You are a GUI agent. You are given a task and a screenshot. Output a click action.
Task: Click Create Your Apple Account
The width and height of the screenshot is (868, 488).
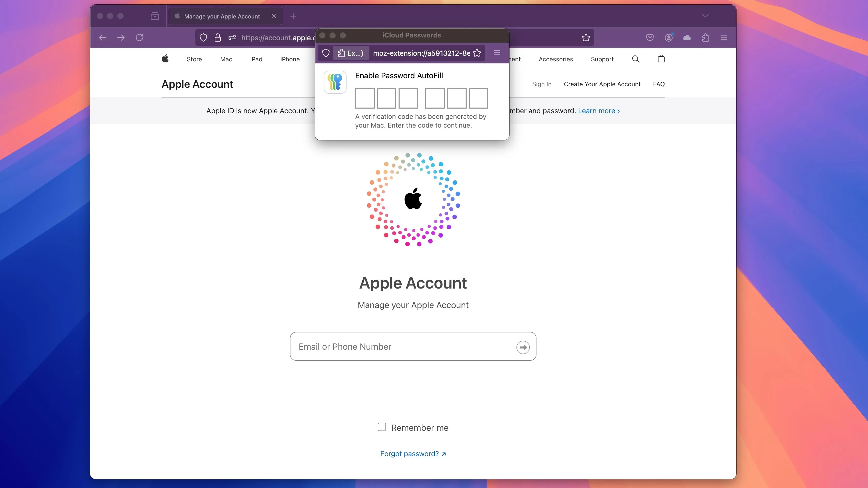tap(602, 84)
